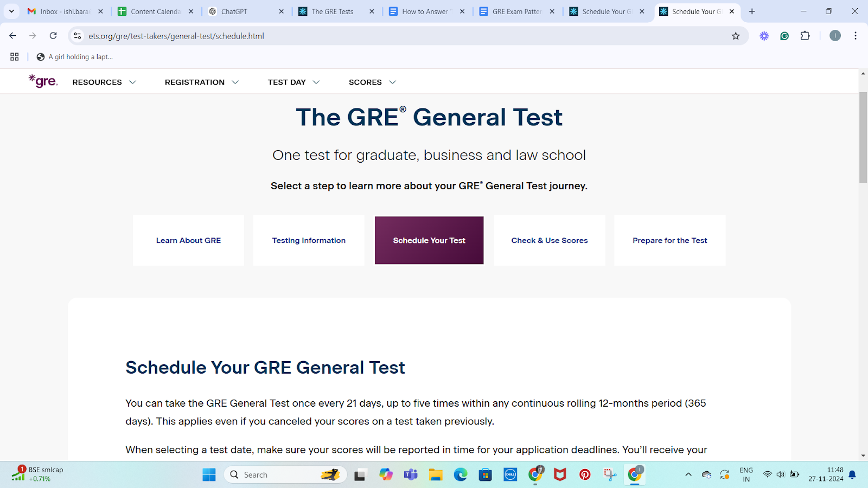
Task: Open the site information icon in address bar
Action: 78,36
